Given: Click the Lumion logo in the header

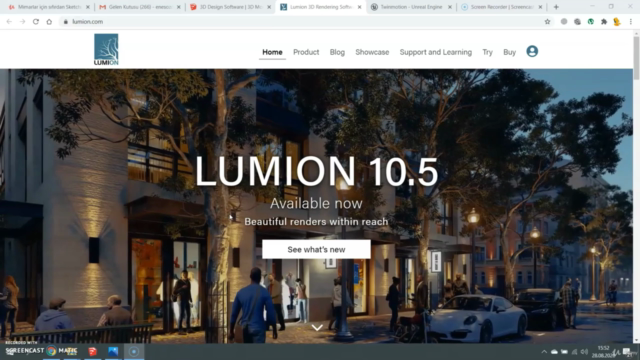Looking at the screenshot, I should coord(106,49).
